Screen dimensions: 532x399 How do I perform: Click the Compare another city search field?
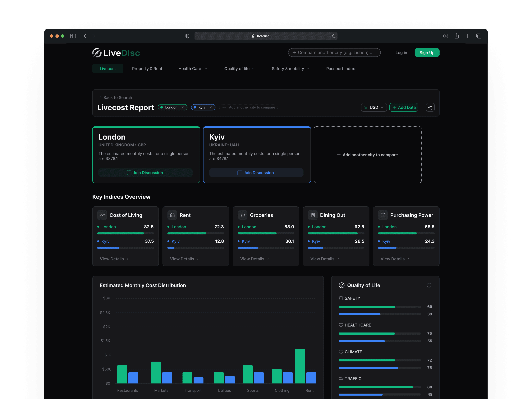coord(334,53)
